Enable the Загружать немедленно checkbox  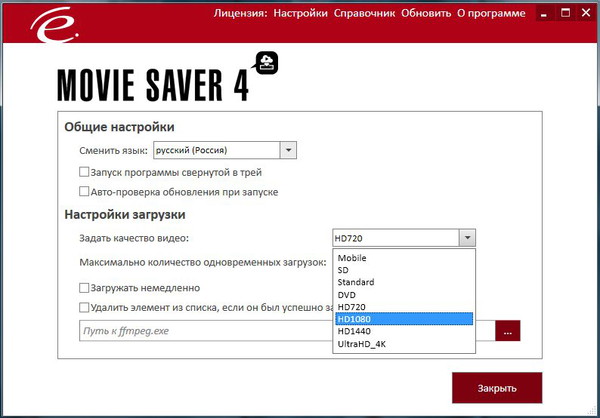tap(85, 288)
